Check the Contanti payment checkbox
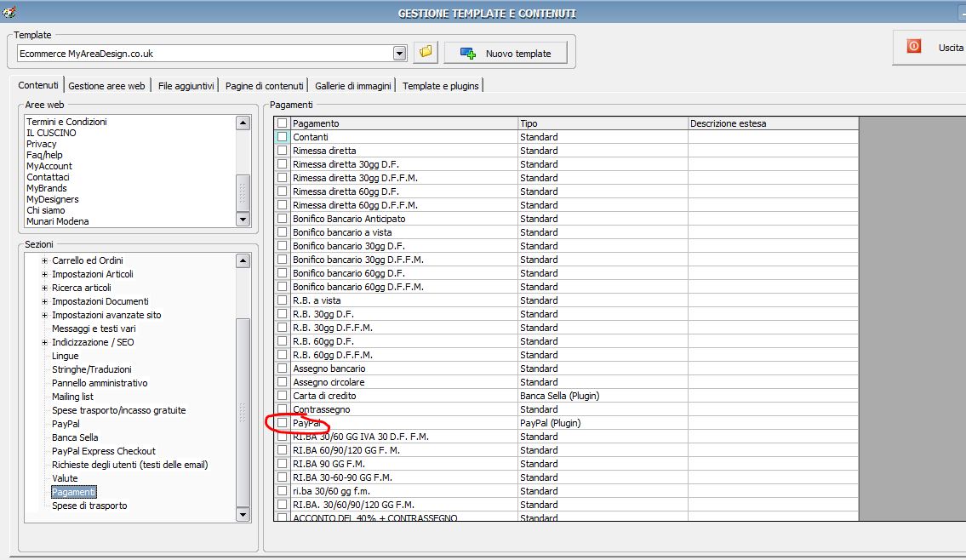This screenshot has height=560, width=966. [x=283, y=137]
